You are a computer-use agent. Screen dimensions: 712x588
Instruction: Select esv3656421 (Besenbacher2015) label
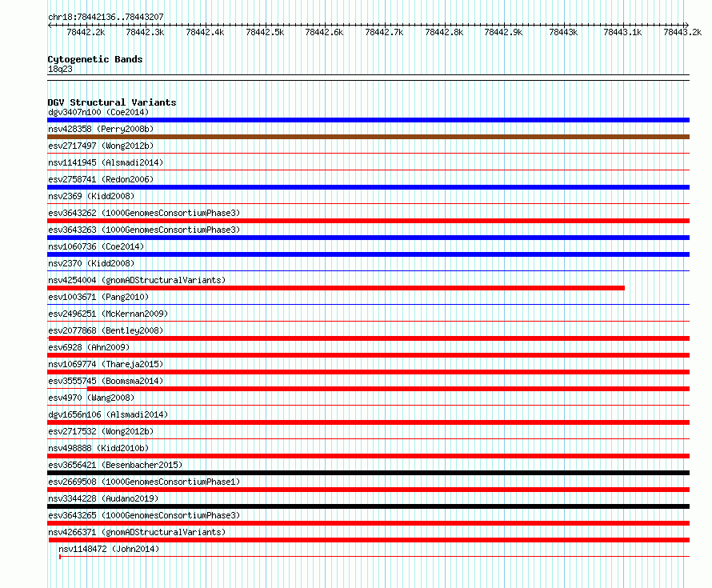coord(115,465)
